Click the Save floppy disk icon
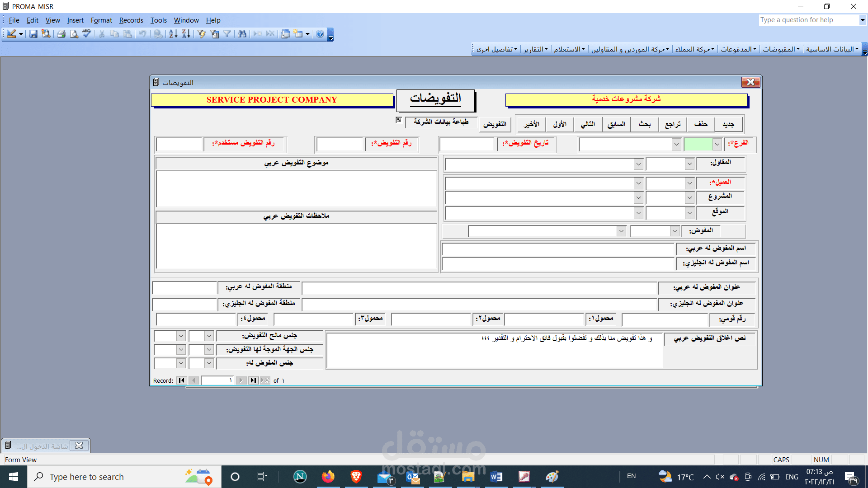 [x=33, y=34]
